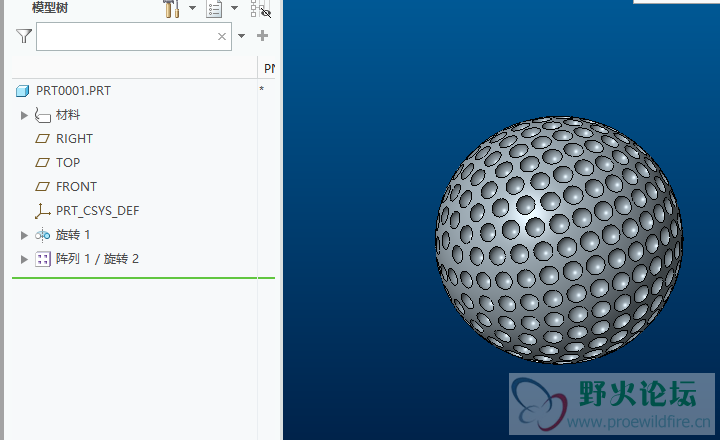
Task: Expand the 阵列 1 / 旋转 2 pattern
Action: click(24, 259)
